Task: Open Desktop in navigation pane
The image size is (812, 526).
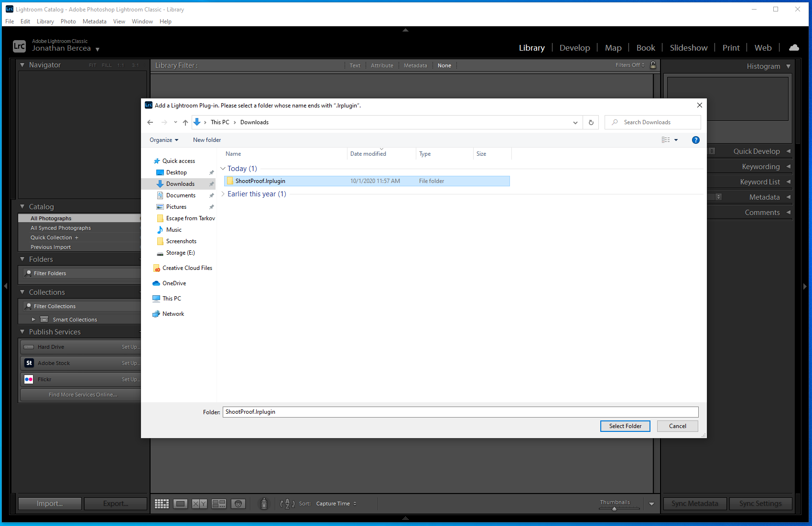Action: click(x=176, y=172)
